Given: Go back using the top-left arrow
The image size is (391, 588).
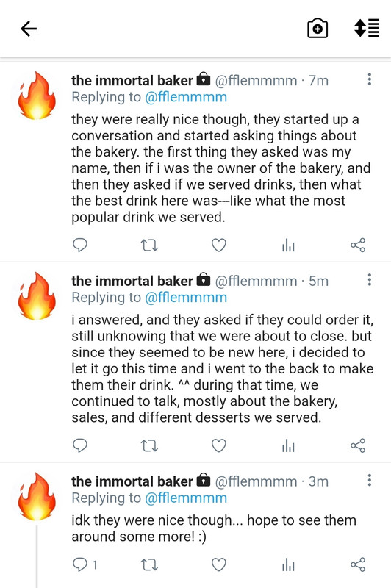Looking at the screenshot, I should (x=29, y=29).
